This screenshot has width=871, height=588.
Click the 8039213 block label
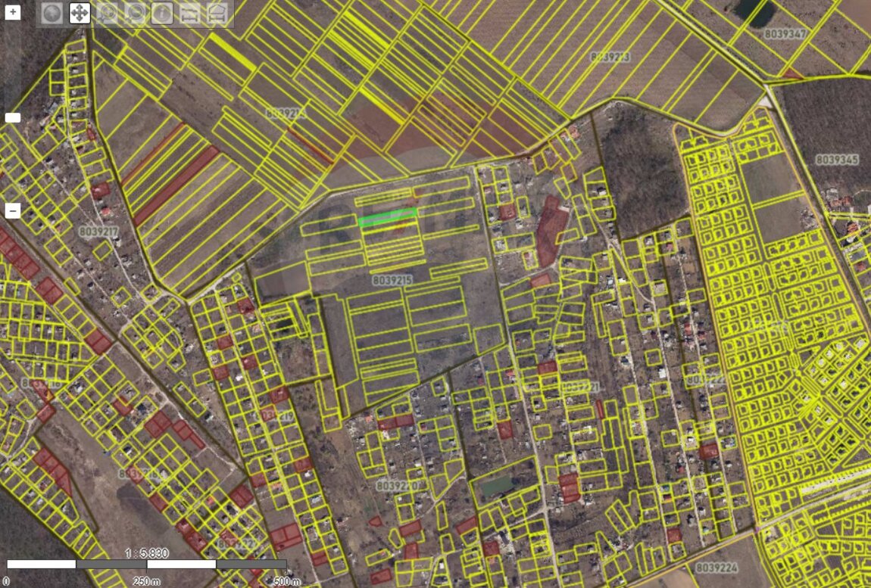[610, 57]
